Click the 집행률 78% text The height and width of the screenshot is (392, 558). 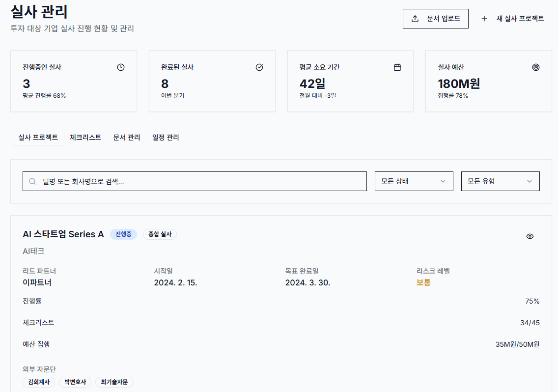(x=453, y=96)
